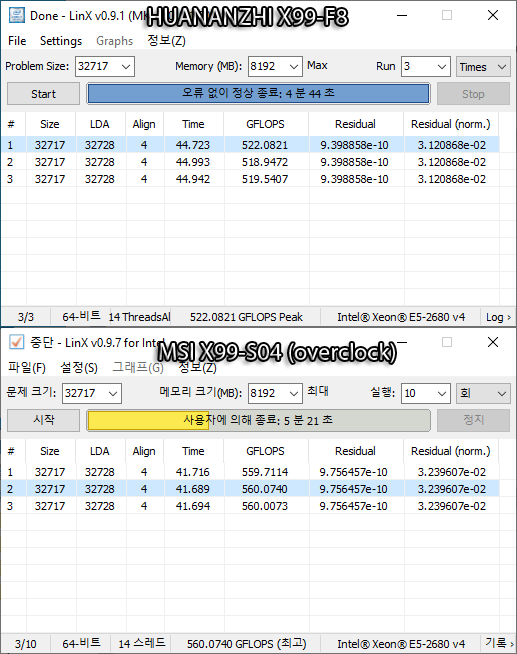The image size is (517, 654).
Task: Select row with 518.9472 GFLOPS
Action: point(250,162)
